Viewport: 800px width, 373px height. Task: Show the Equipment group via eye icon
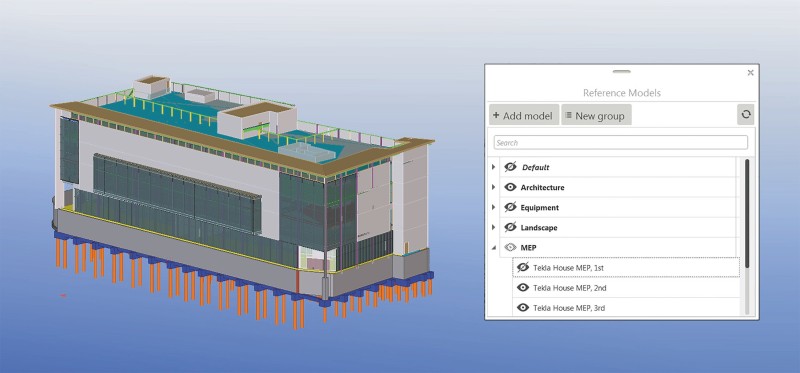[510, 207]
